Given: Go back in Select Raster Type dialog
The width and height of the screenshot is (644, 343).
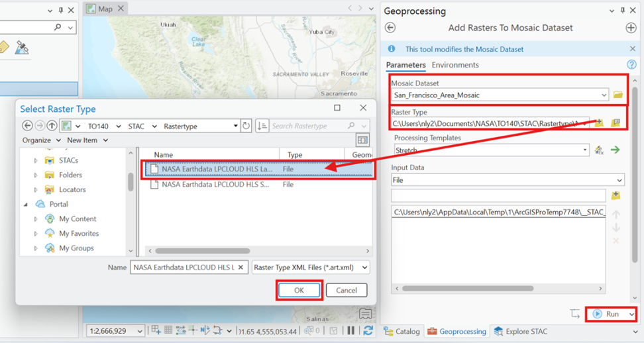Looking at the screenshot, I should point(28,126).
